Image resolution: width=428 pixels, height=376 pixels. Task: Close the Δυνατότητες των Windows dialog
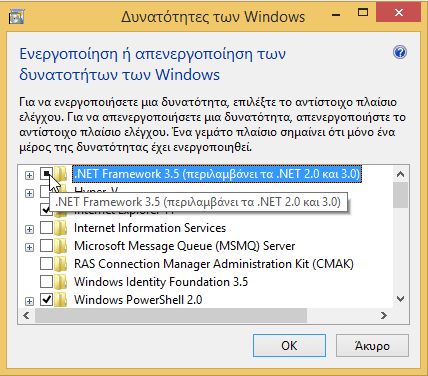[399, 13]
